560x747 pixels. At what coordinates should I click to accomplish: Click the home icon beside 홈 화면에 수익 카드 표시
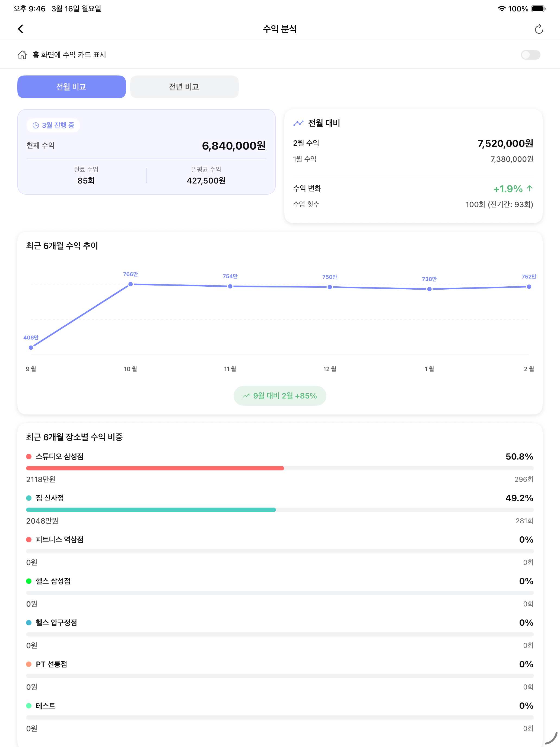tap(22, 55)
